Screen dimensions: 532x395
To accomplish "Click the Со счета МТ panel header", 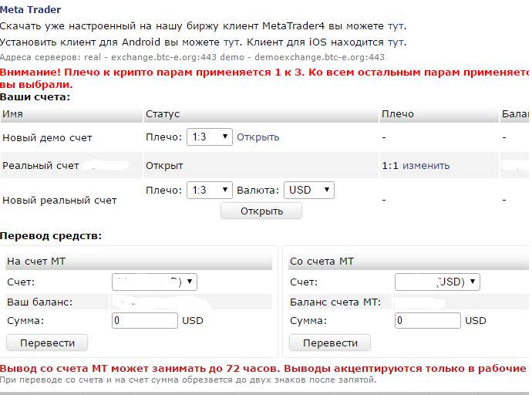I will coord(409,262).
